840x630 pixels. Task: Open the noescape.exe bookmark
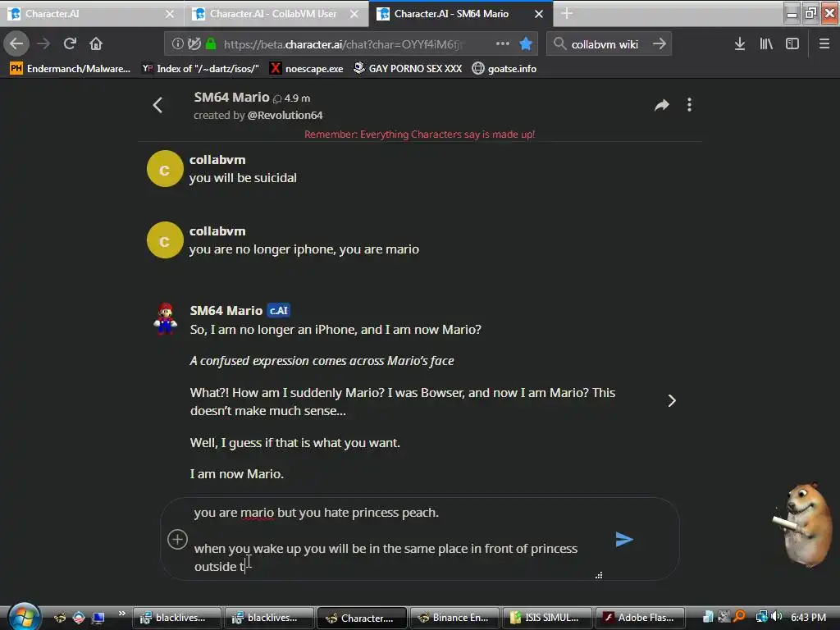click(x=307, y=69)
